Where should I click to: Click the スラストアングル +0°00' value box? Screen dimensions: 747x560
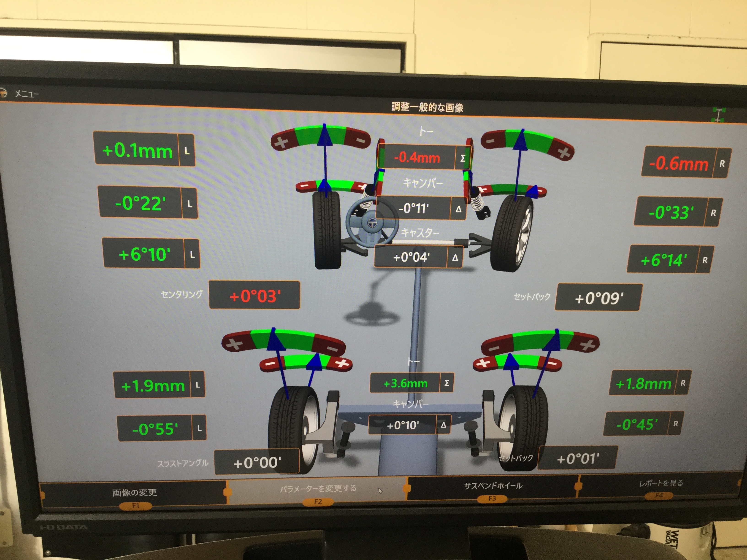pos(257,462)
